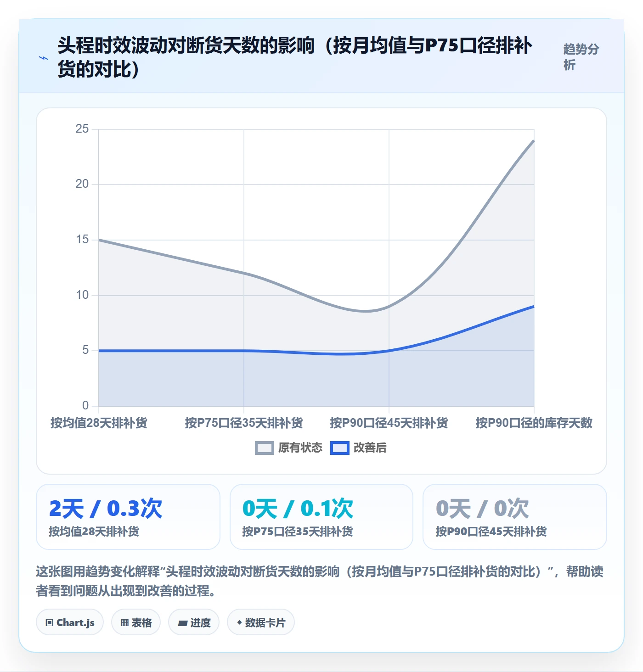643x672 pixels.
Task: Click axis label 按P75口径35天排补货 under chart
Action: tap(244, 423)
